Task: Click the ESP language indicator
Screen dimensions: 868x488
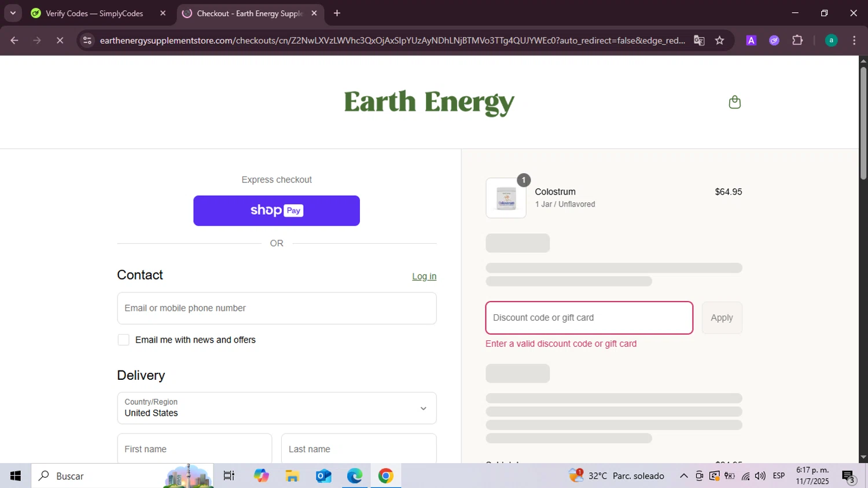Action: (x=779, y=476)
